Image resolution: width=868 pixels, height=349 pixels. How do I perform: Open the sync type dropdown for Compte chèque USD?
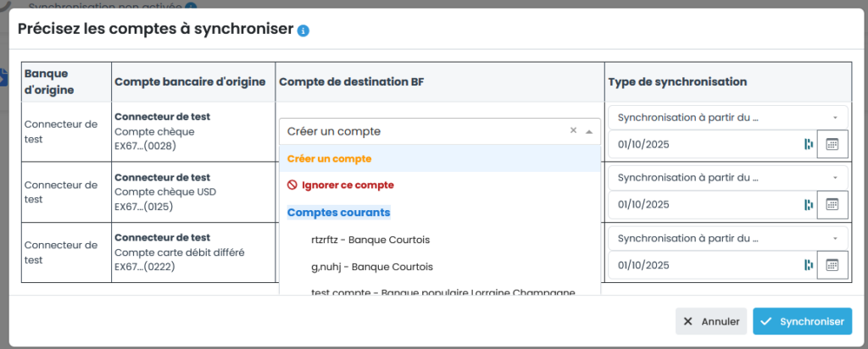tap(728, 177)
